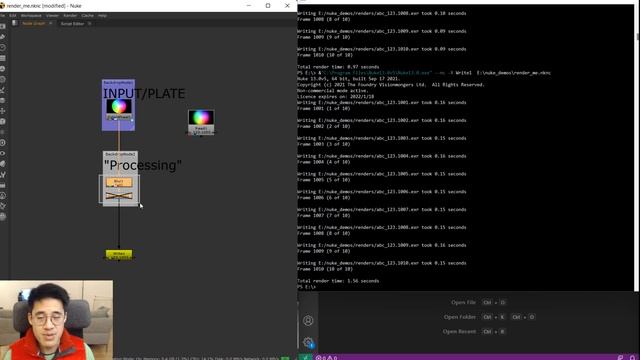The width and height of the screenshot is (640, 360).
Task: Open the FurnaceCore toolbar menu
Action: point(3,196)
